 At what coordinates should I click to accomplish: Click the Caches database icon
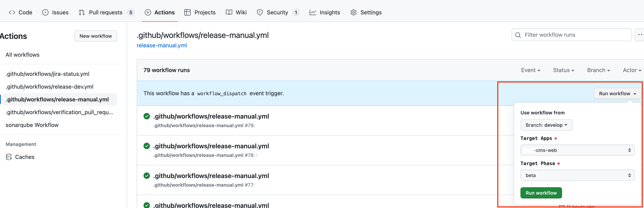tap(9, 157)
